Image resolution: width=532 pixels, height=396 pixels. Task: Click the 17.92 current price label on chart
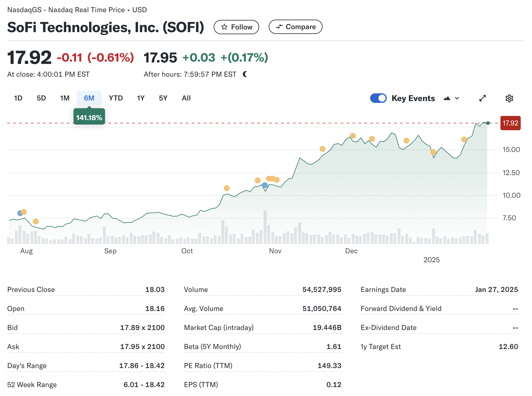[511, 123]
